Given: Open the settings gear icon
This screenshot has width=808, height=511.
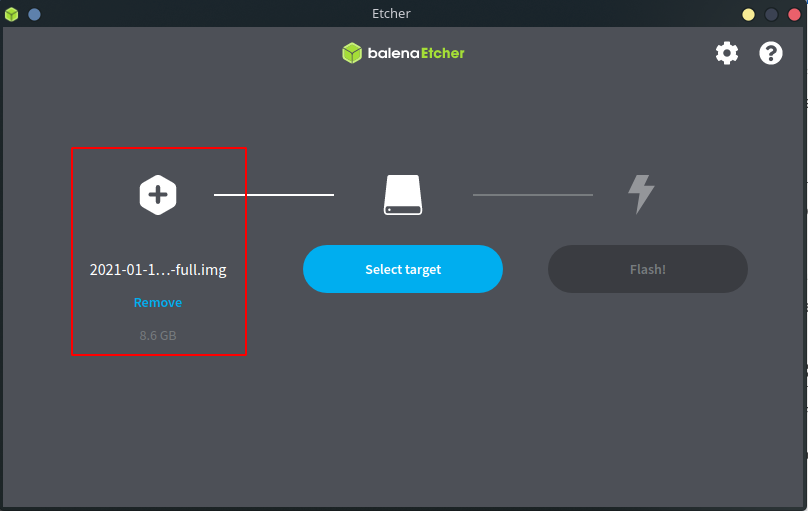Looking at the screenshot, I should tap(726, 53).
